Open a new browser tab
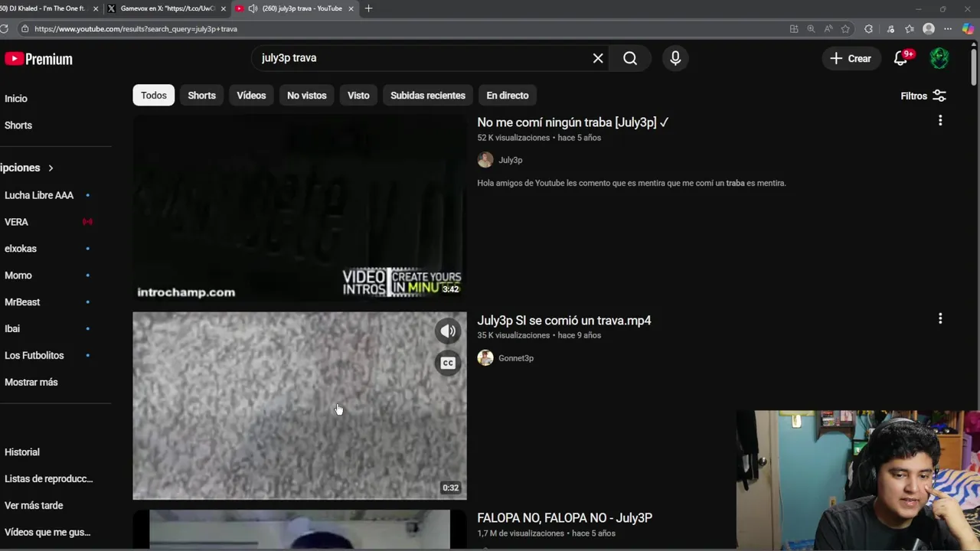Viewport: 980px width, 551px height. pos(368,8)
